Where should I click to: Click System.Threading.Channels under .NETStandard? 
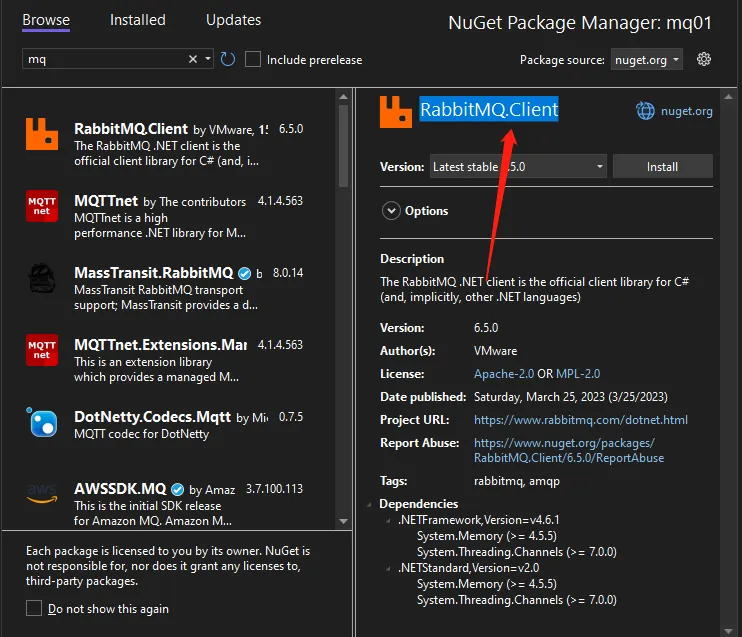[517, 600]
